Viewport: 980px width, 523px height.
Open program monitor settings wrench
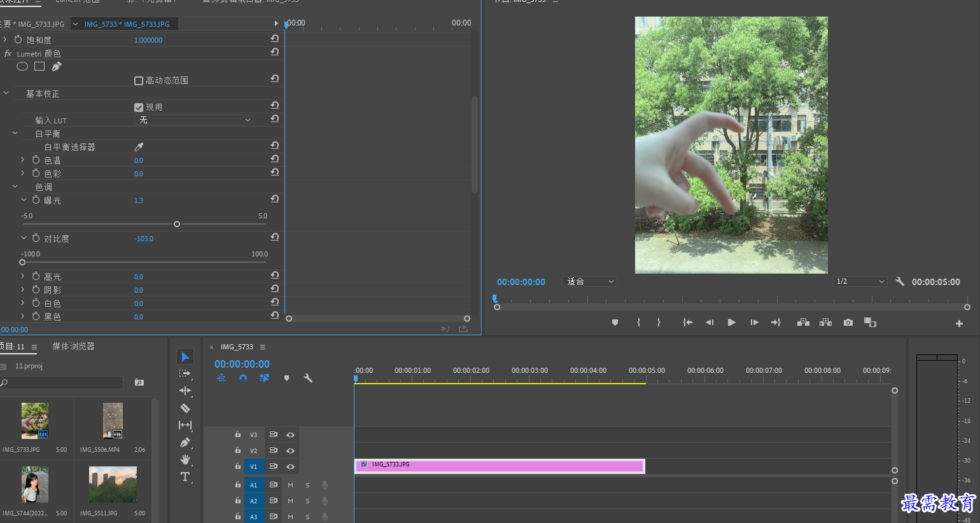[900, 281]
